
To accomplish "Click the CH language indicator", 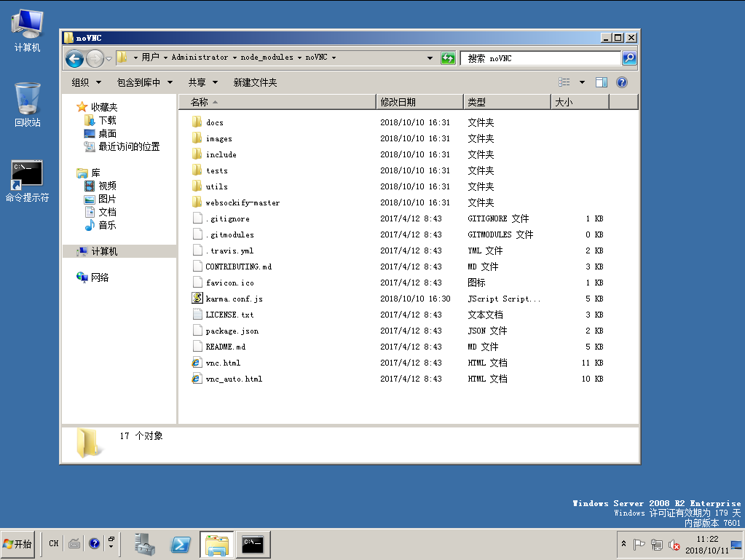I will click(54, 543).
